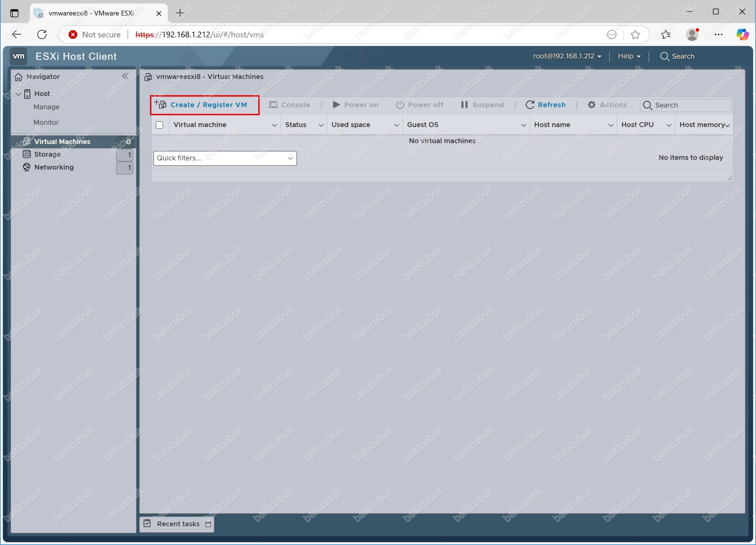The width and height of the screenshot is (756, 545).
Task: Expand the Quick filters combo box
Action: (x=225, y=158)
